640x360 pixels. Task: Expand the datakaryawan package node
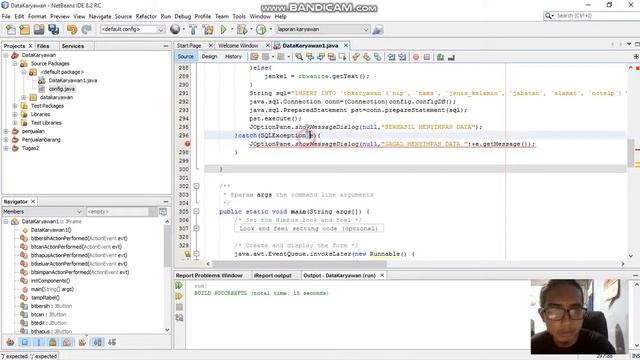pos(24,98)
